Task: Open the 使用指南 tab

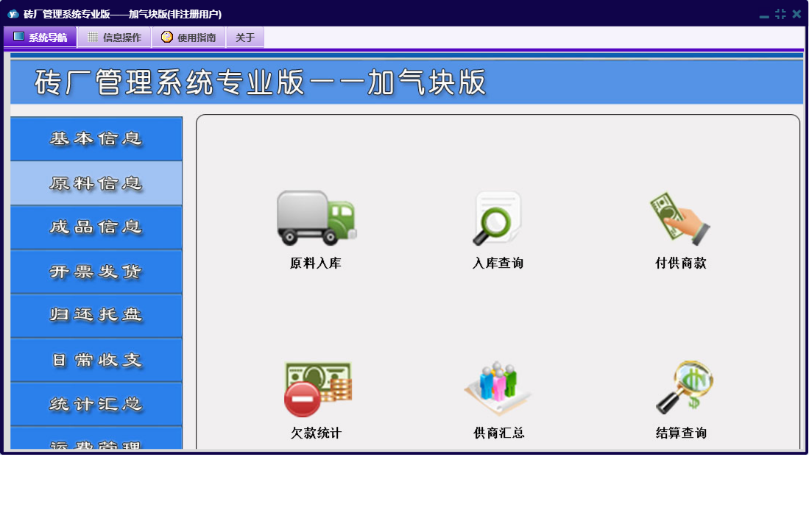Action: coord(188,38)
